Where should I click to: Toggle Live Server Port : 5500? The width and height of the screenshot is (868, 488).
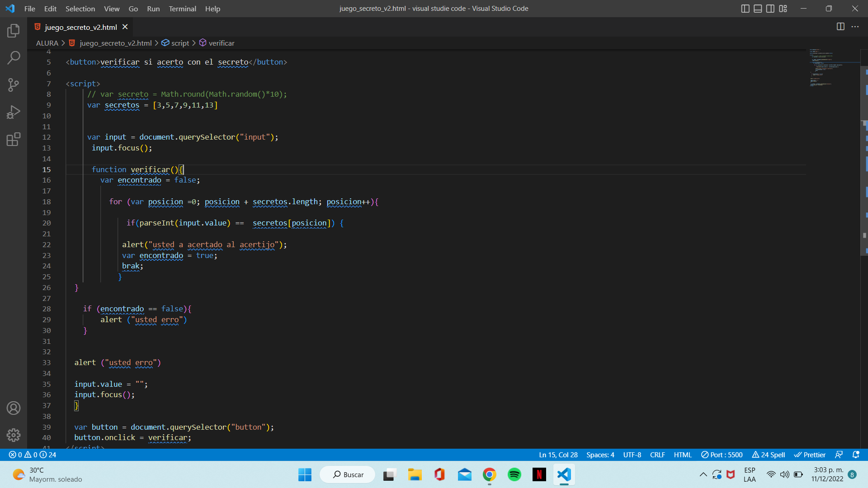[x=722, y=455]
